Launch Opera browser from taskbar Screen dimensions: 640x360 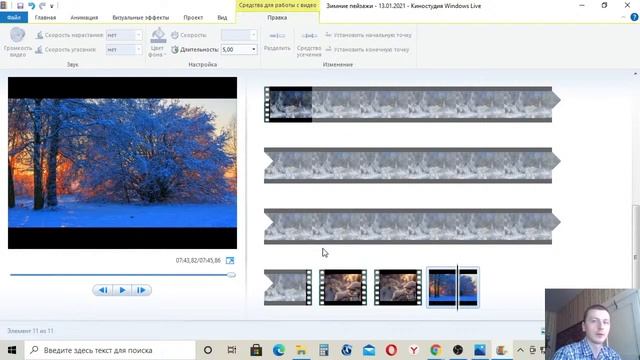tap(391, 350)
